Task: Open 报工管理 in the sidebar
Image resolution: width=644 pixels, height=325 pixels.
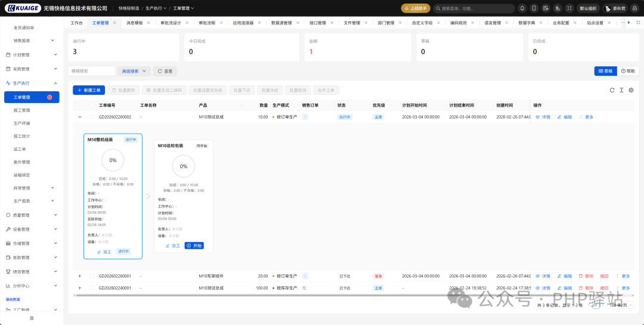Action: pyautogui.click(x=22, y=110)
